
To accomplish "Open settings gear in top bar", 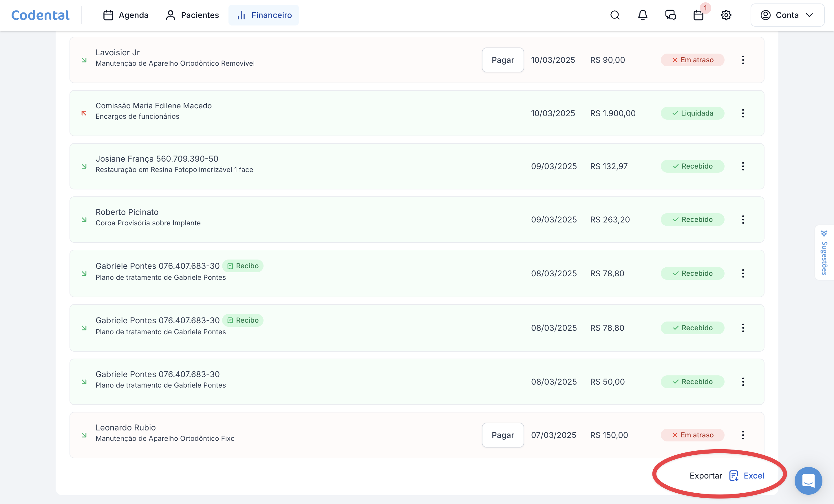I will pos(726,15).
